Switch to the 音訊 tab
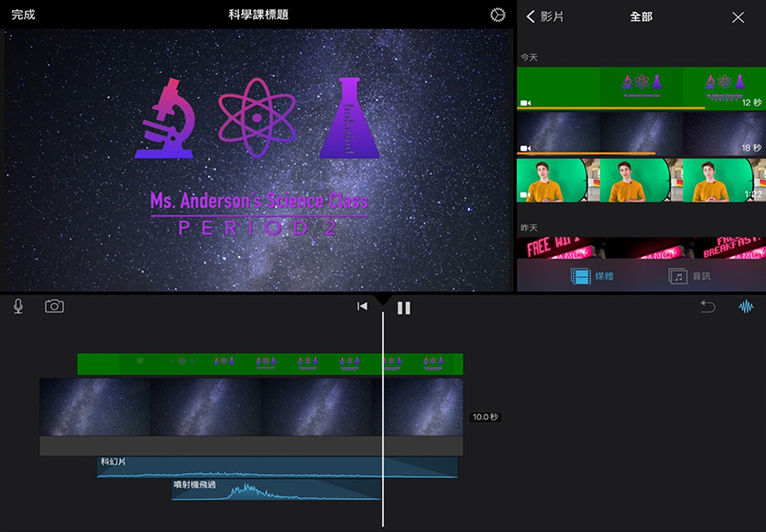This screenshot has height=532, width=766. (689, 276)
